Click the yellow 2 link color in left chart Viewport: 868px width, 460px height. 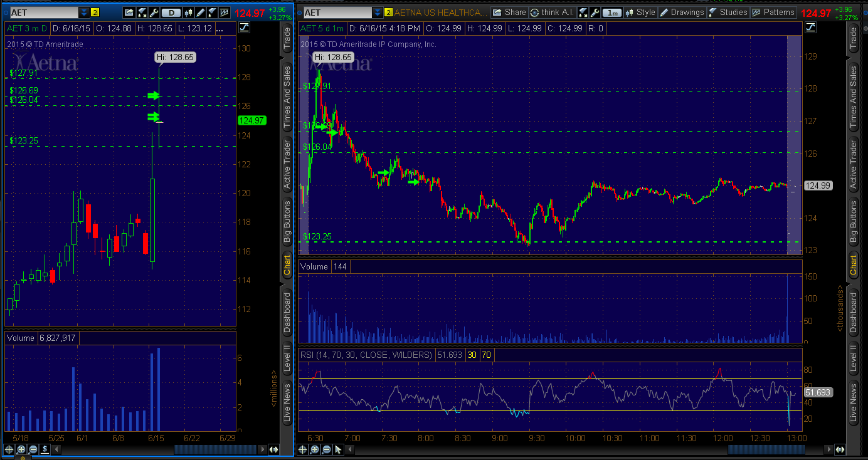coord(95,13)
